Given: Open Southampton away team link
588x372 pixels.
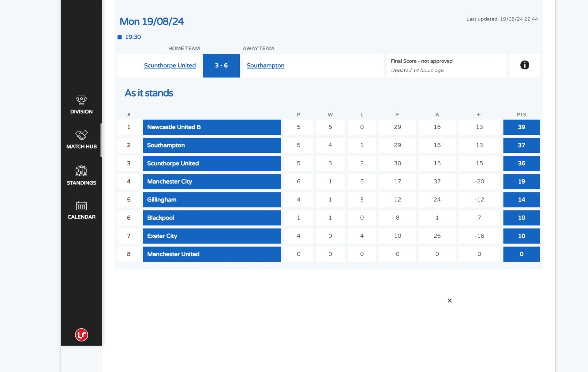Looking at the screenshot, I should click(266, 65).
